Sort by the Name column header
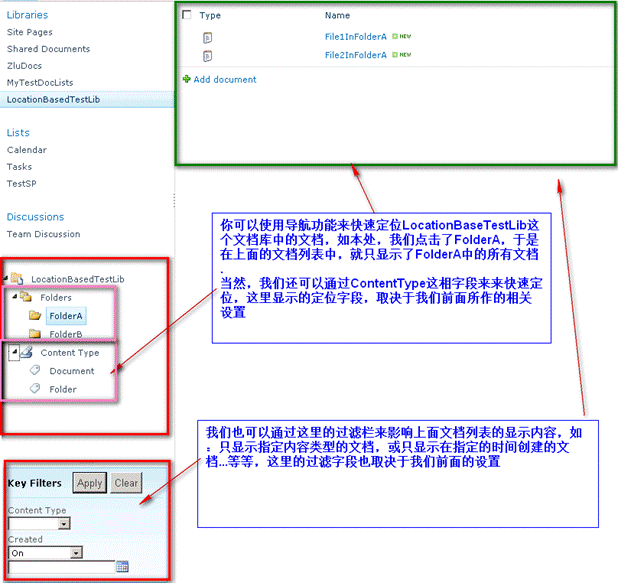Image resolution: width=618 pixels, height=583 pixels. pos(337,15)
